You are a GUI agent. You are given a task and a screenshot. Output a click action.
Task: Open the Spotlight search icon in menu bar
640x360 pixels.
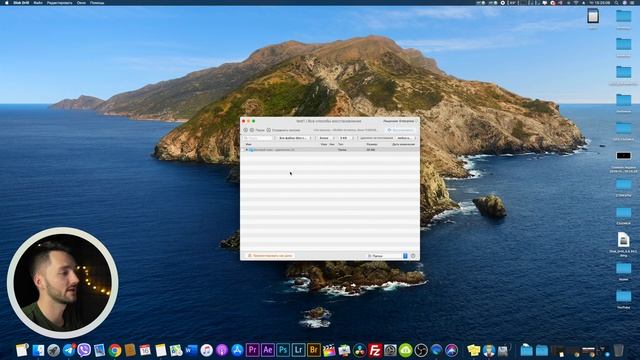616,2
